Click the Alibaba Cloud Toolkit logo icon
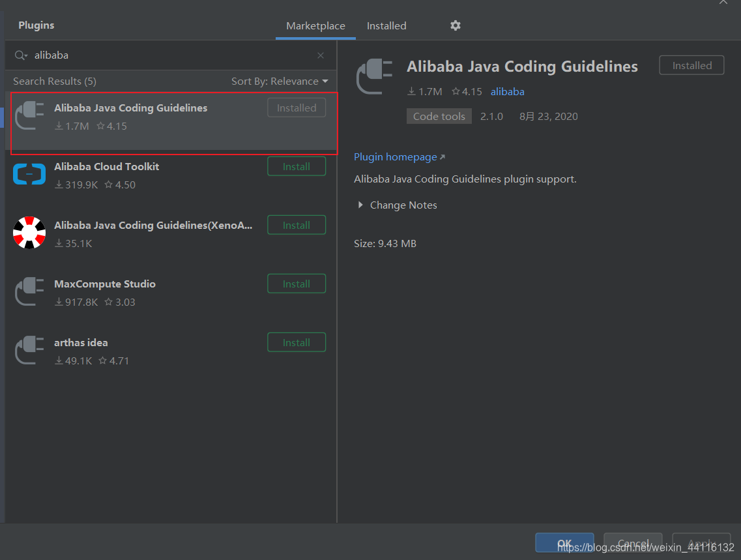 [29, 174]
